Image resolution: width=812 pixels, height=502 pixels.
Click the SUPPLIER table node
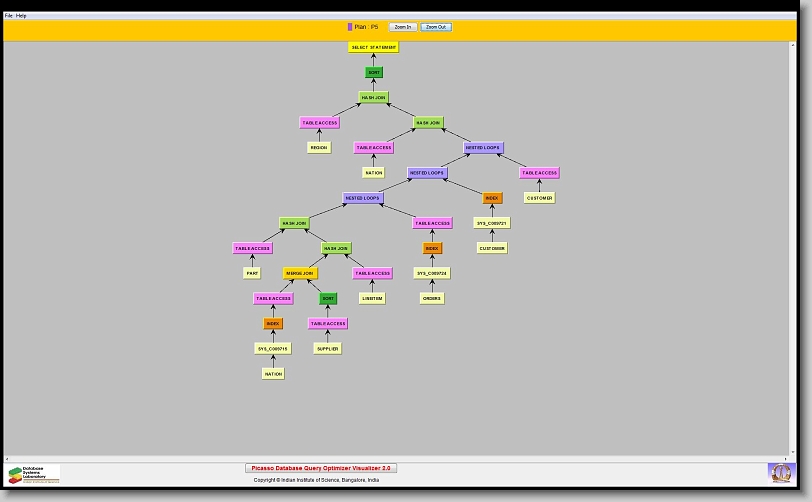coord(327,349)
